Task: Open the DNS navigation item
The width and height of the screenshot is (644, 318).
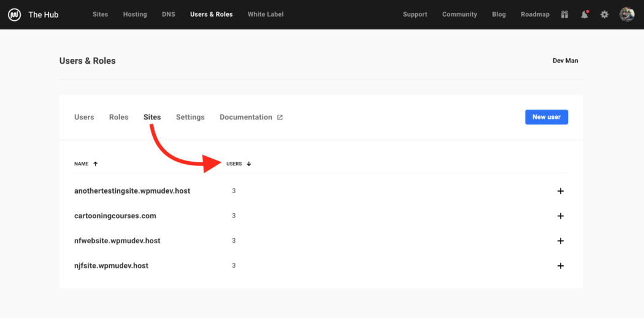Action: coord(168,15)
